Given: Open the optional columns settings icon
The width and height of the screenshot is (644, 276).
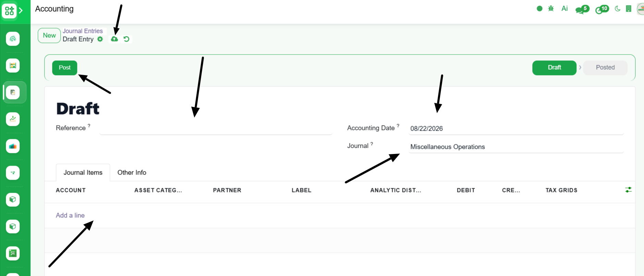Looking at the screenshot, I should tap(628, 190).
